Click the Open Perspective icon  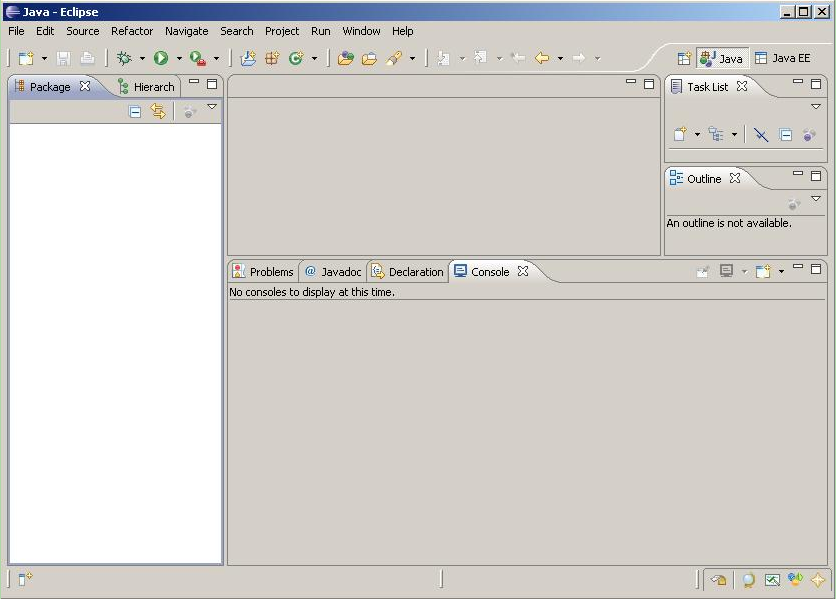pos(684,58)
